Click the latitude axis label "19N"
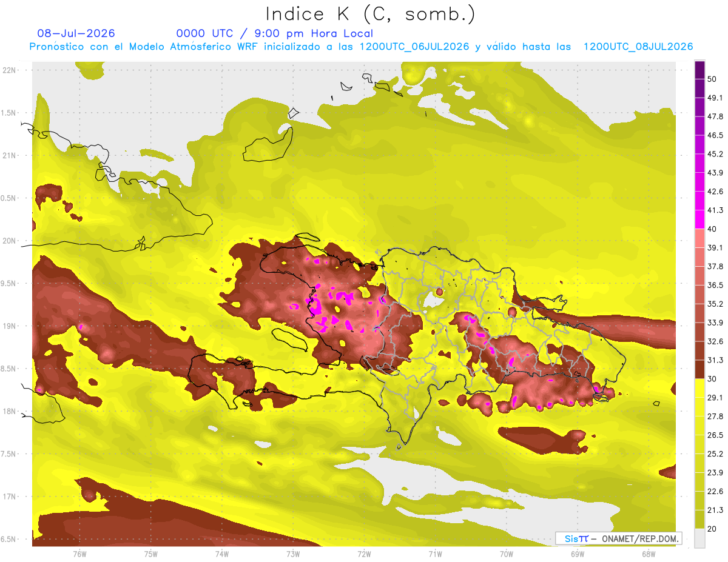Viewport: 728px width, 562px height. coord(9,326)
